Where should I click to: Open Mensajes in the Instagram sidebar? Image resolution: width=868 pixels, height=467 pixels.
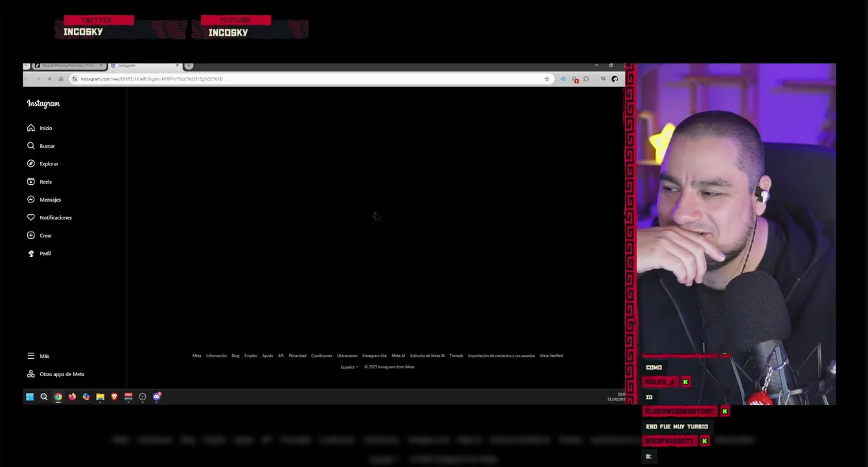(44, 200)
